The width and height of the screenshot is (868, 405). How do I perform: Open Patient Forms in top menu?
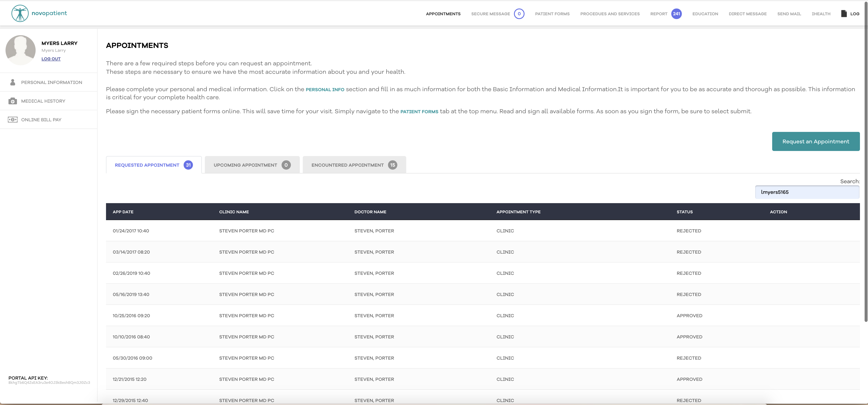(x=552, y=14)
